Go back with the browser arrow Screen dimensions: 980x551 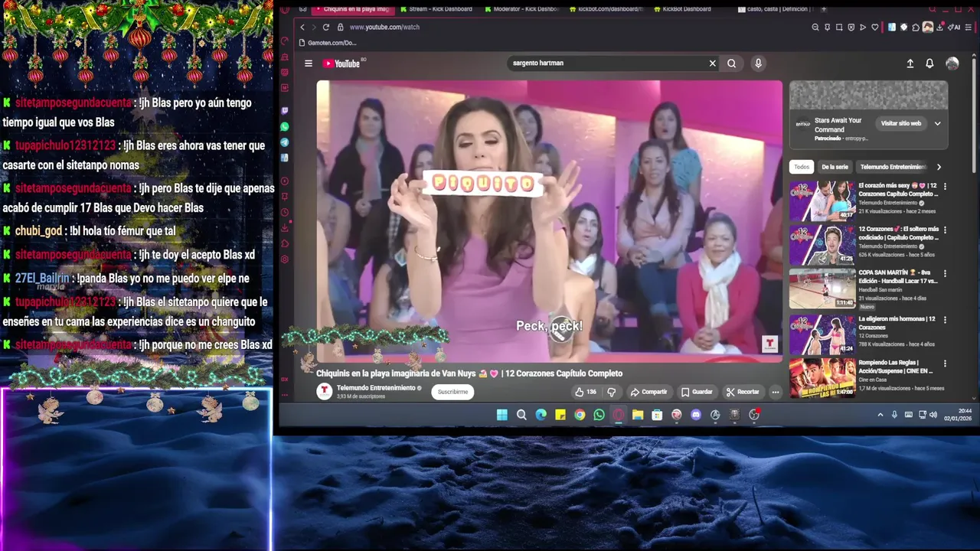[302, 27]
